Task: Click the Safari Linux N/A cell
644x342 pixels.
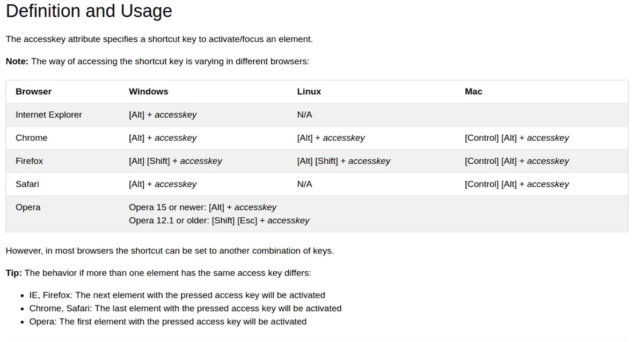Action: 305,184
